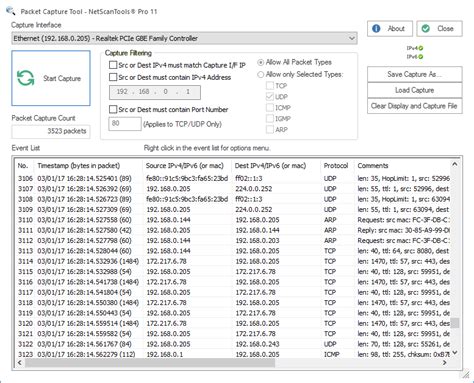Enable Src or Dest must contain IPv4 Address
Viewport: 474px width, 383px height.
(x=113, y=77)
